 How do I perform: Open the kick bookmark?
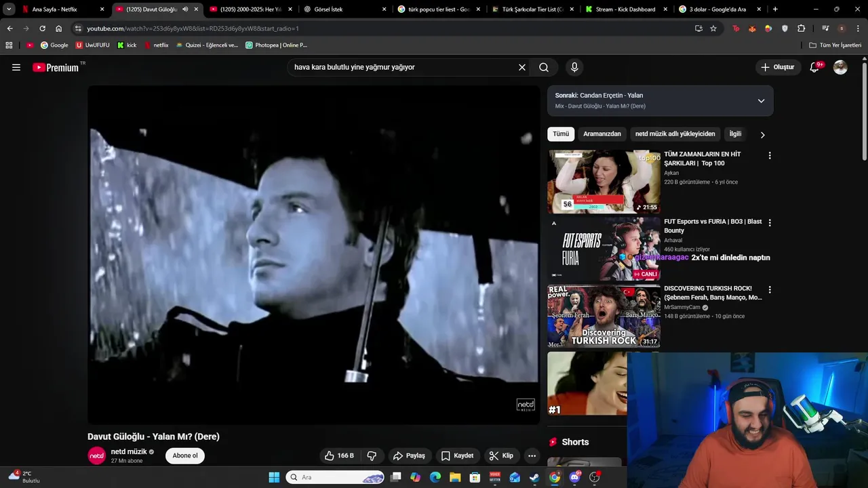(127, 45)
